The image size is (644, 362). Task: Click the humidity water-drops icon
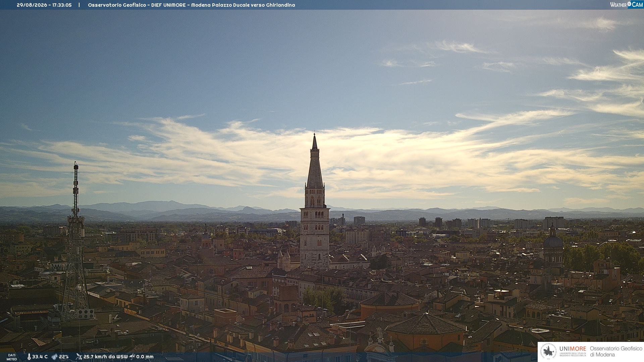point(54,357)
